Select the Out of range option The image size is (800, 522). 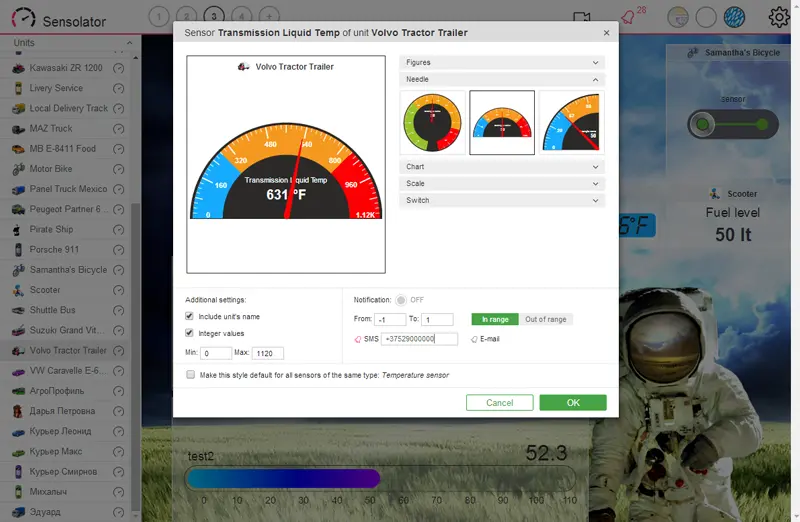(x=545, y=319)
